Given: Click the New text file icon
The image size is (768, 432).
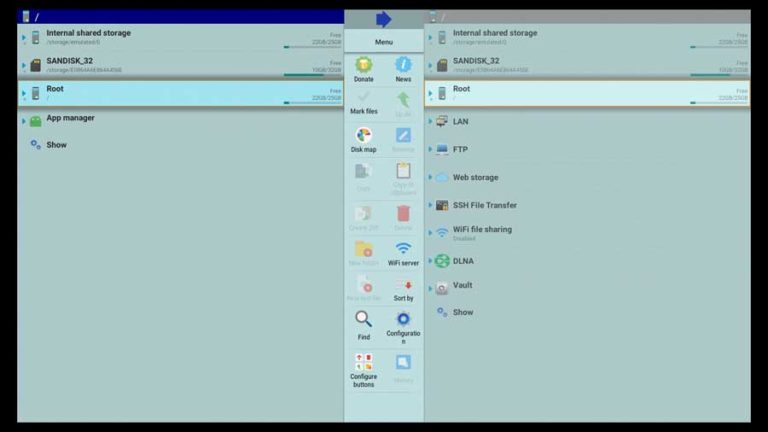Looking at the screenshot, I should tap(364, 284).
